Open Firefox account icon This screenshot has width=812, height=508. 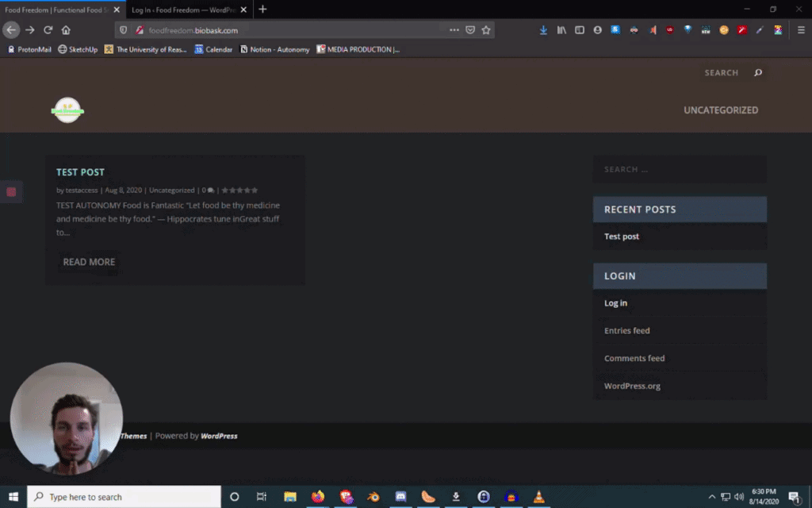click(x=598, y=30)
